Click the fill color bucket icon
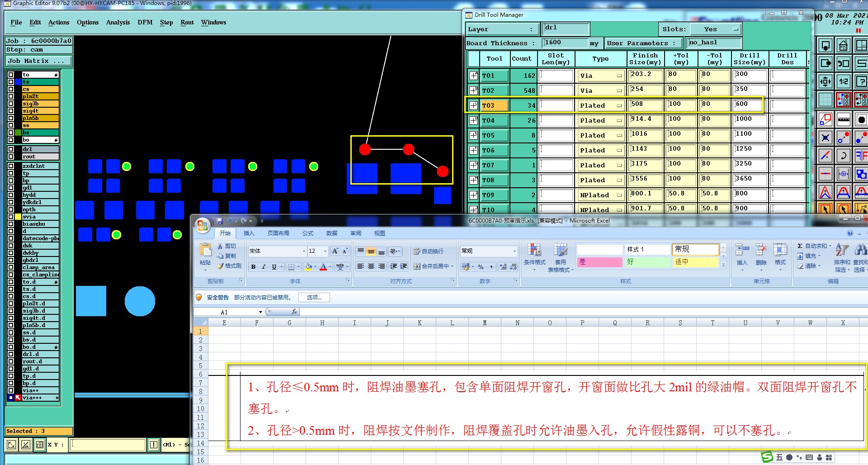The width and height of the screenshot is (868, 465). pos(308,267)
